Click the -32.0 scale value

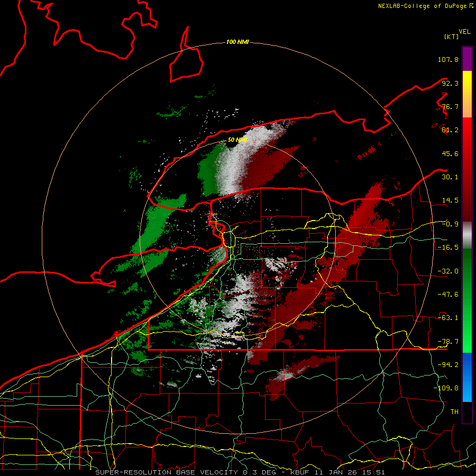click(x=448, y=271)
